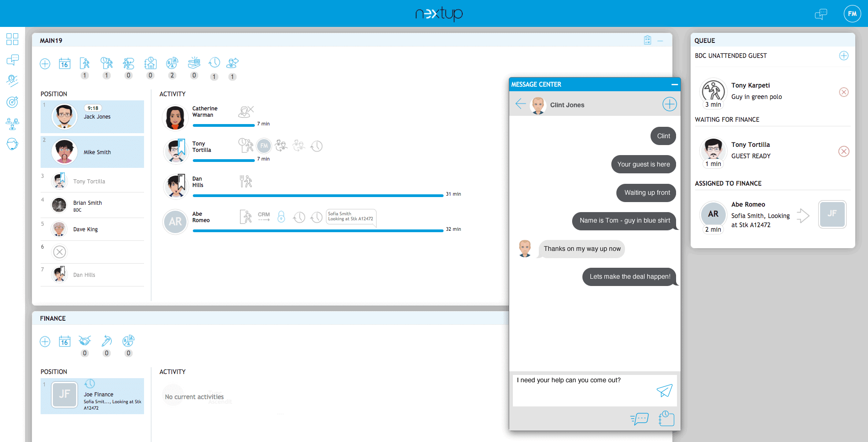Open the dashboard grid icon in sidebar
The width and height of the screenshot is (868, 442).
12,39
